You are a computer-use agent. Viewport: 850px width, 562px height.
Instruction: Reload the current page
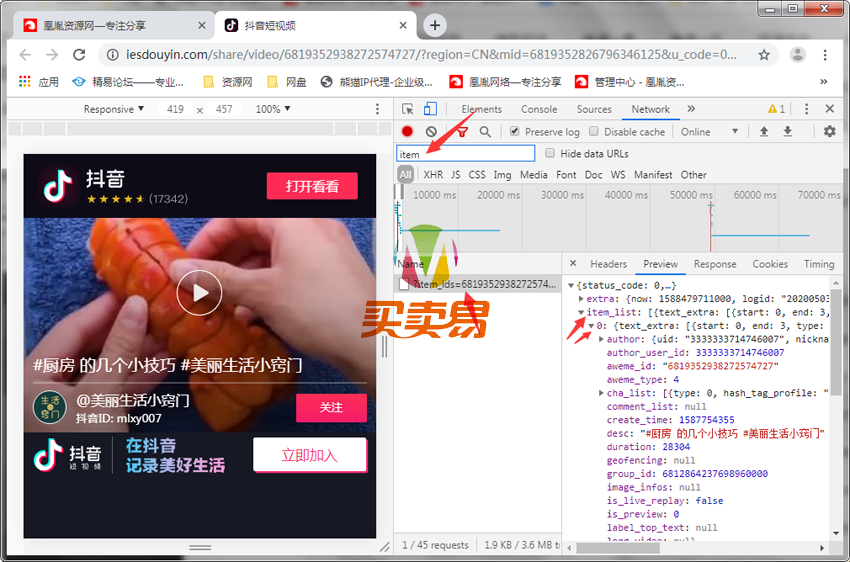coord(79,55)
